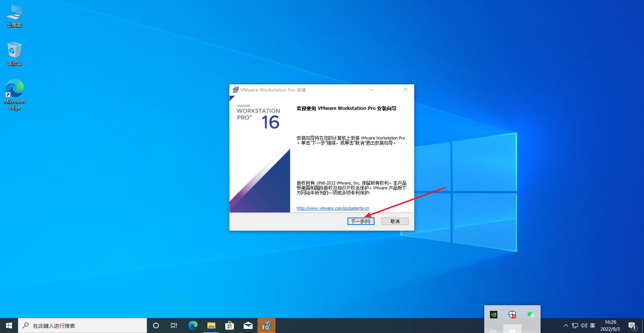644x333 pixels.
Task: Open NVIDIA icon in tray overflow
Action: pyautogui.click(x=494, y=315)
